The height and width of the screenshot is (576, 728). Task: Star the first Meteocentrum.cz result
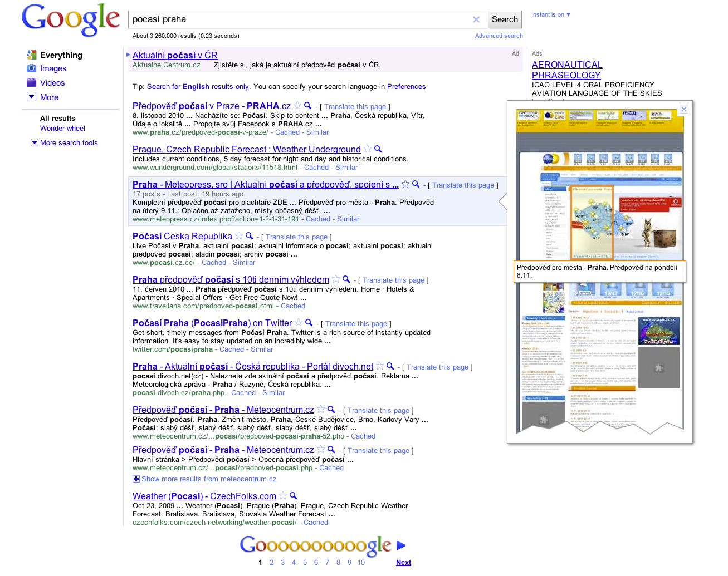click(321, 409)
